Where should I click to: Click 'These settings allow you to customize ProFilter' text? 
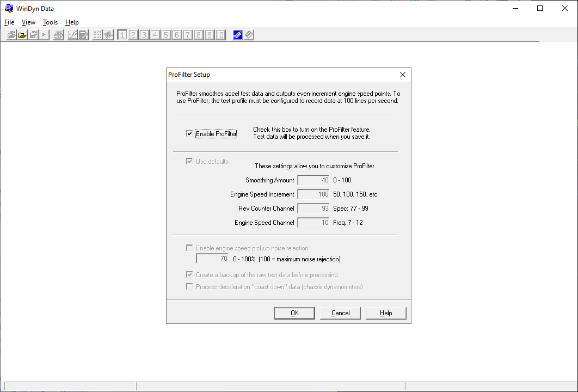(x=315, y=166)
